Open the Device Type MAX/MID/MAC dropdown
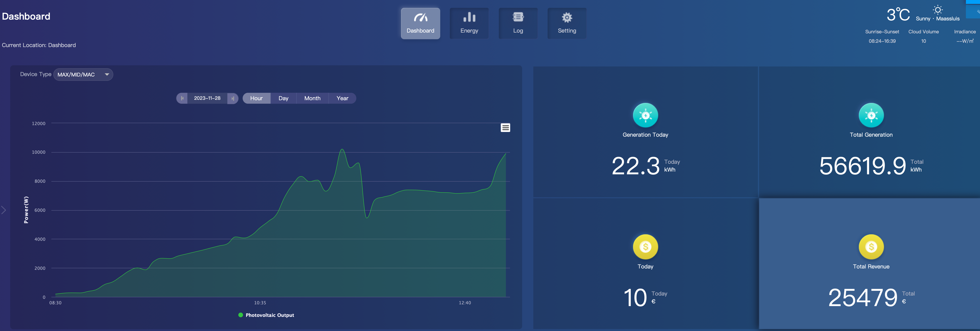The height and width of the screenshot is (331, 980). 83,75
